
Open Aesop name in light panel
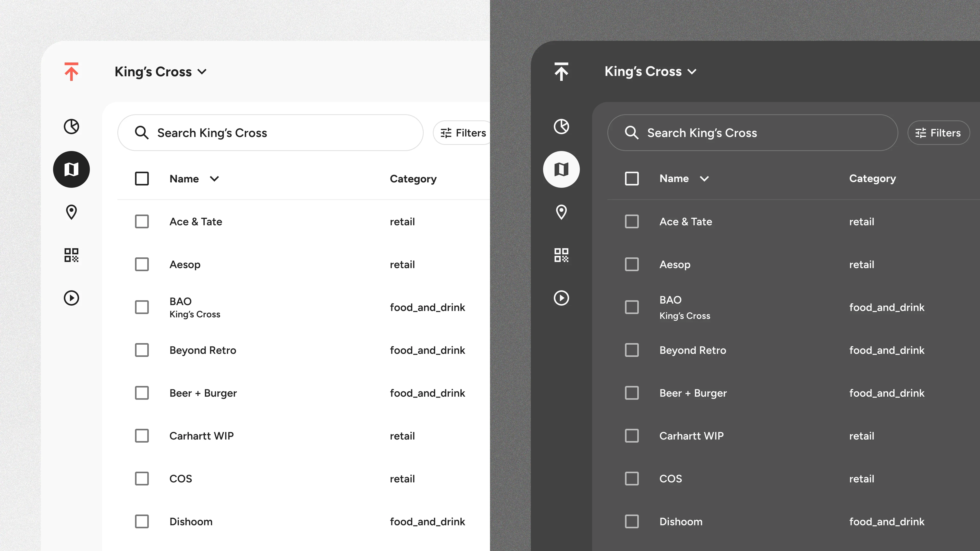tap(185, 265)
